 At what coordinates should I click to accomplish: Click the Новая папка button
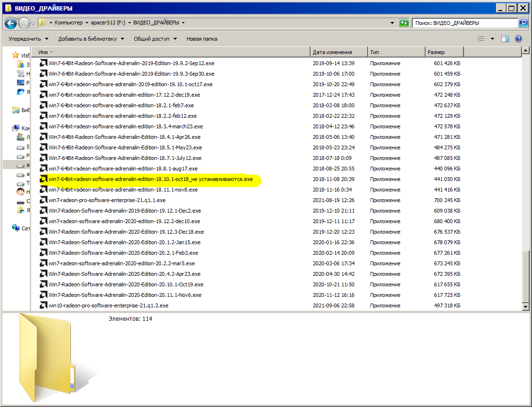click(201, 39)
